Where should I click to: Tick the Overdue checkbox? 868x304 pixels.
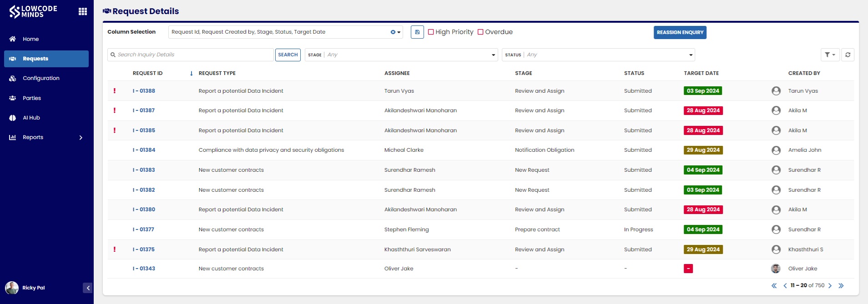(x=480, y=32)
